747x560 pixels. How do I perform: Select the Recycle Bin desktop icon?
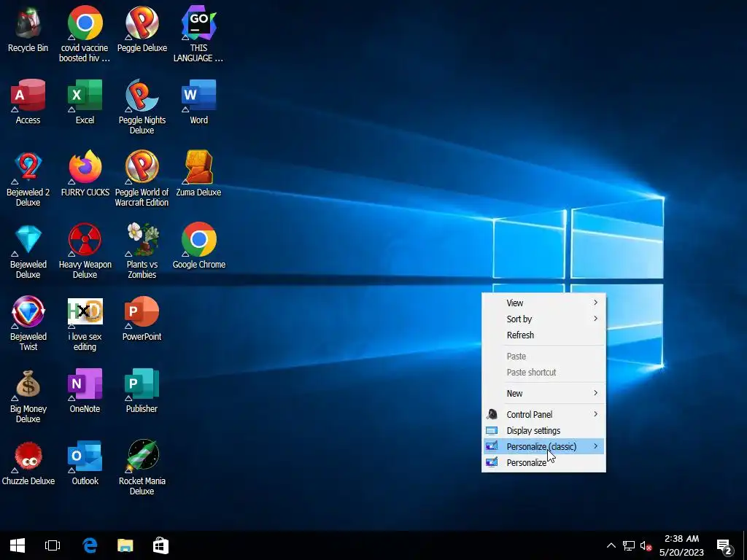pyautogui.click(x=28, y=30)
